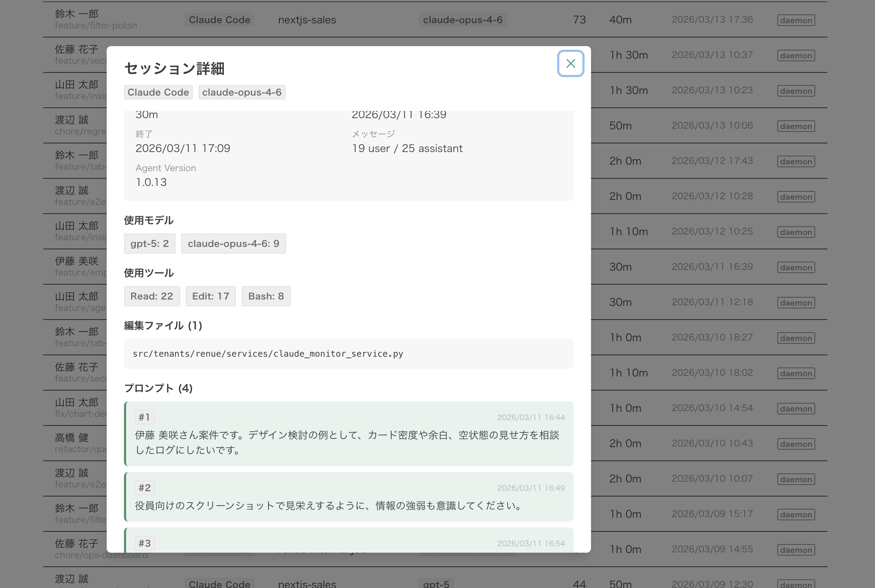Viewport: 875px width, 588px height.
Task: Expand prompt #3 entry
Action: [x=348, y=543]
